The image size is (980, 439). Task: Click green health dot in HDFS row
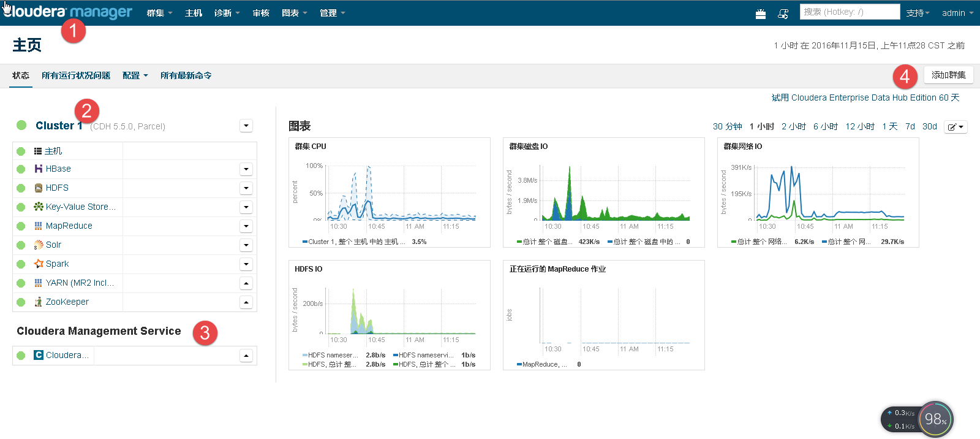pyautogui.click(x=21, y=188)
